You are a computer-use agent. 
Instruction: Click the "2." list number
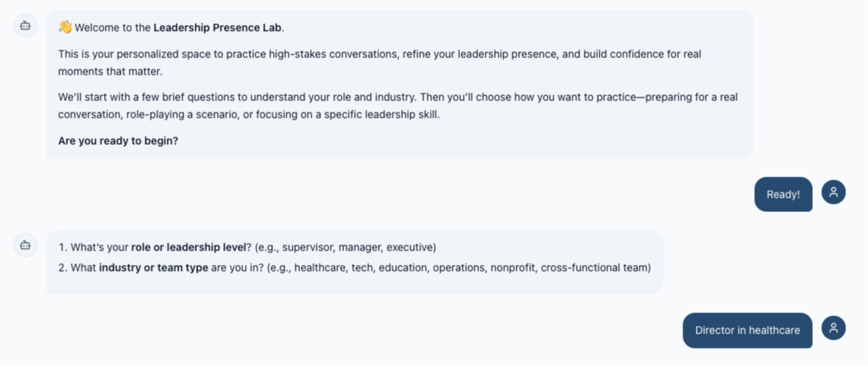coord(63,267)
